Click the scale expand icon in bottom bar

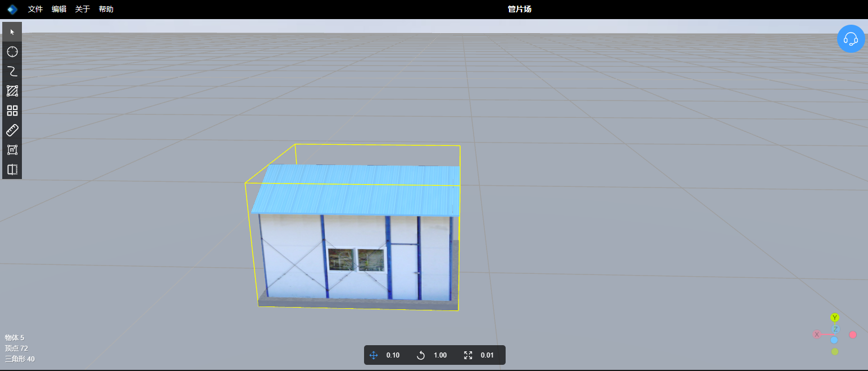[x=468, y=355]
